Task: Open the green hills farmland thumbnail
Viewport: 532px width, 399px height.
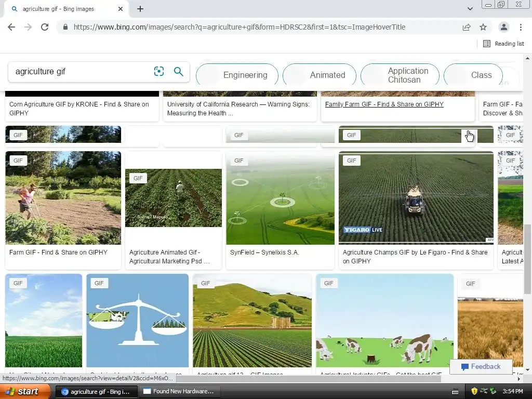Action: click(x=252, y=320)
